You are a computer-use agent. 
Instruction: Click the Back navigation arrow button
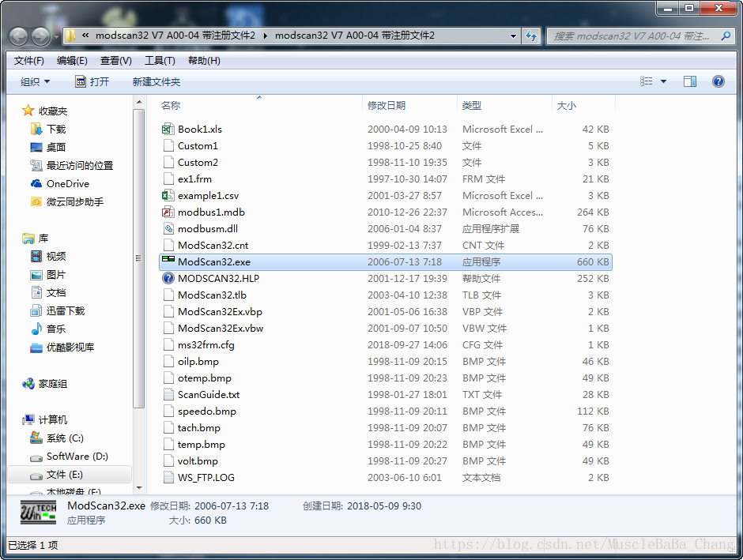coord(18,36)
